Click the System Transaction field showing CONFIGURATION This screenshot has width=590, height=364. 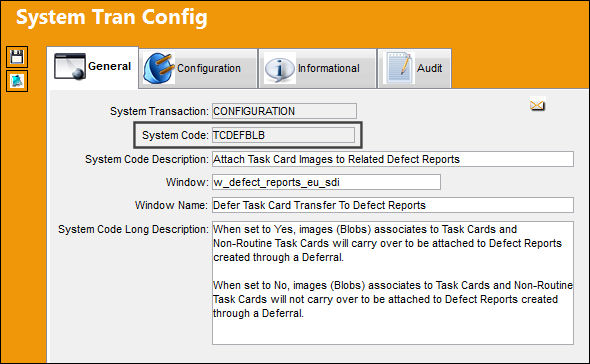(284, 111)
